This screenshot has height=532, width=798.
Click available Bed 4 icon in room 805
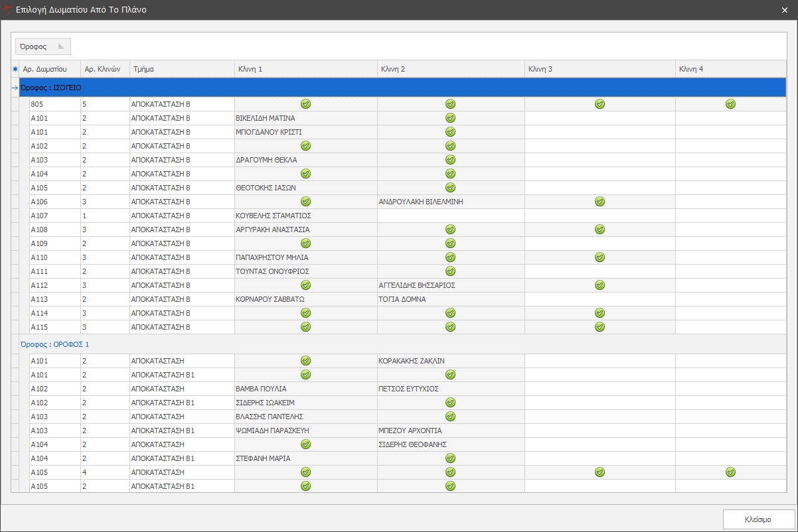730,104
